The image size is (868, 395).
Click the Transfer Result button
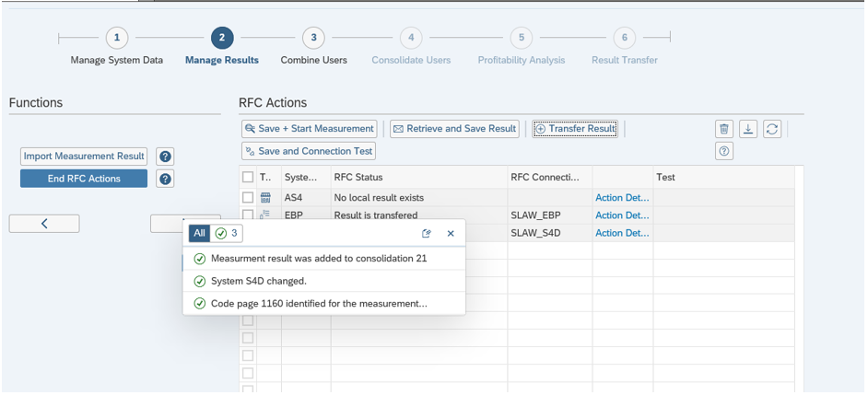(575, 129)
